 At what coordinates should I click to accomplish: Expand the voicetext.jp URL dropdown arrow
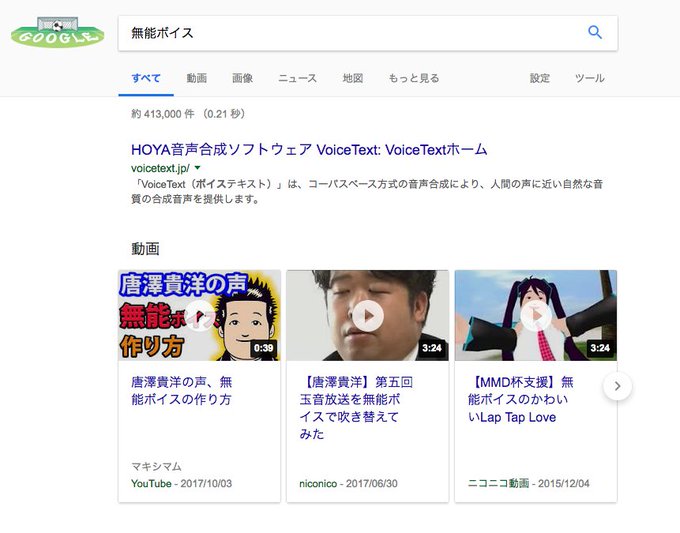coord(198,168)
